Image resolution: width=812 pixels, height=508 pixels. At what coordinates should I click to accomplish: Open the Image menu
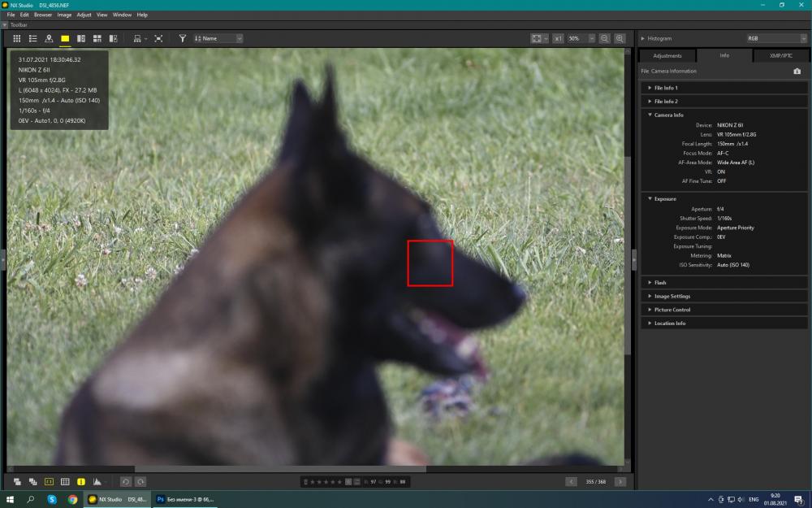[64, 15]
